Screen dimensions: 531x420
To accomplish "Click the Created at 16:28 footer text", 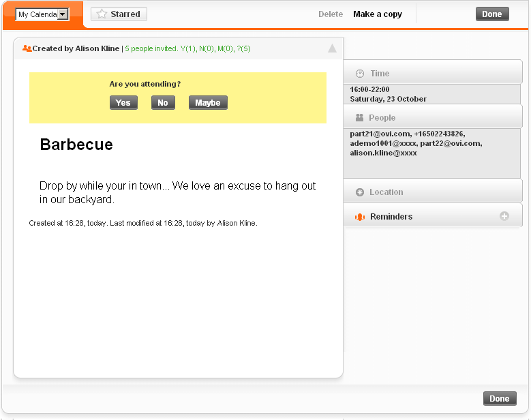I will [143, 223].
